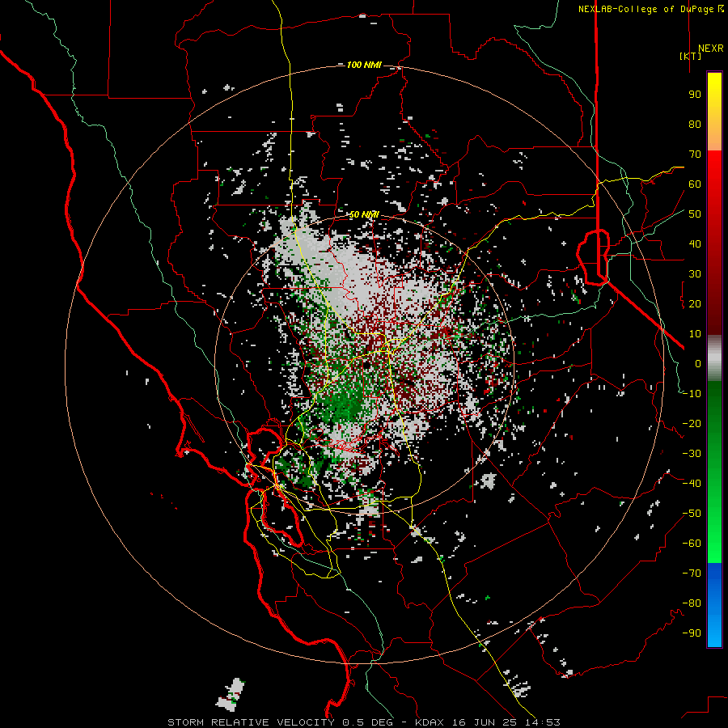Click the -80 knot scale value

692,603
